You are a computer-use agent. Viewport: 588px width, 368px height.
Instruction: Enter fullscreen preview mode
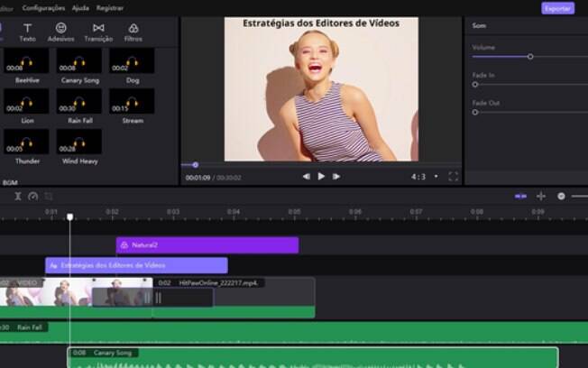(454, 176)
